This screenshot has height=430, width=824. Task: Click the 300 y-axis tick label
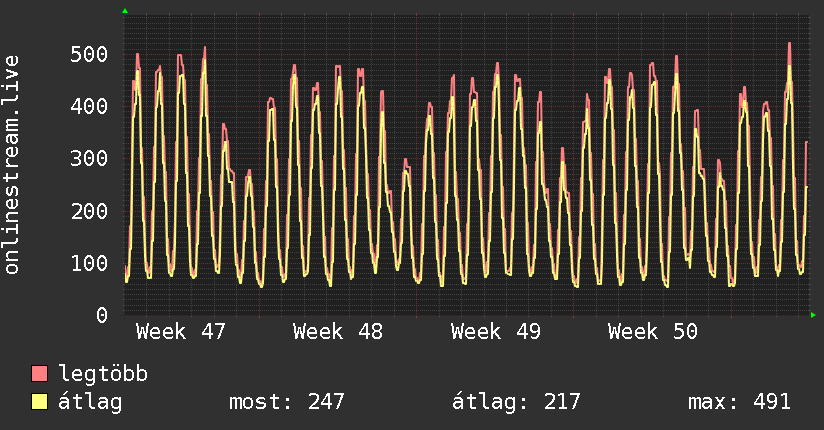(89, 158)
